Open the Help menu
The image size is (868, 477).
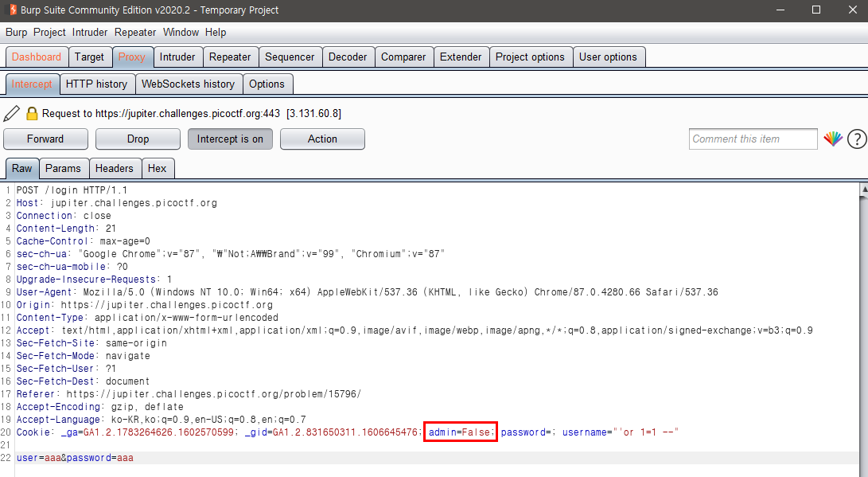pyautogui.click(x=216, y=32)
